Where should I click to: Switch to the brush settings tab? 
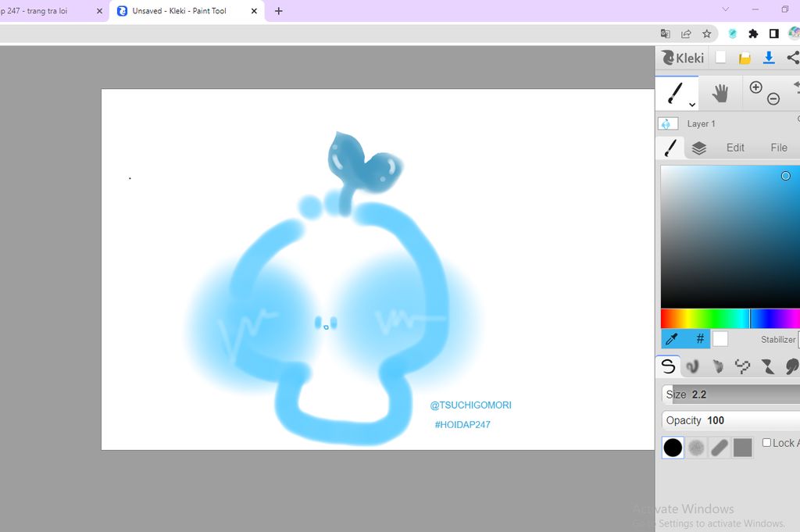(x=670, y=148)
